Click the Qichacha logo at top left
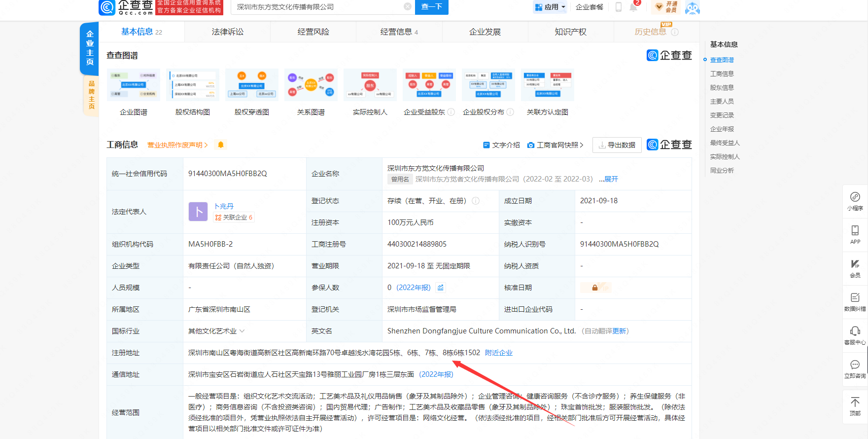This screenshot has width=868, height=439. pyautogui.click(x=126, y=7)
